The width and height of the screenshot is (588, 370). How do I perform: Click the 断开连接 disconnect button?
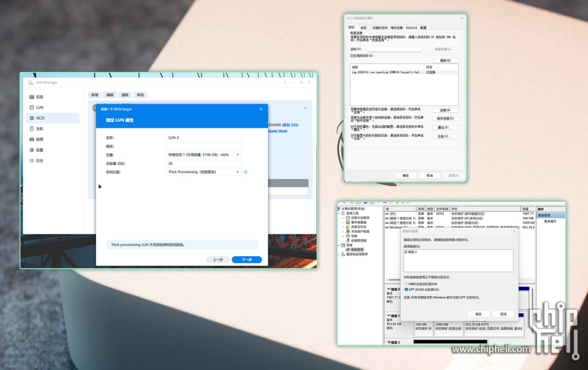click(x=445, y=119)
